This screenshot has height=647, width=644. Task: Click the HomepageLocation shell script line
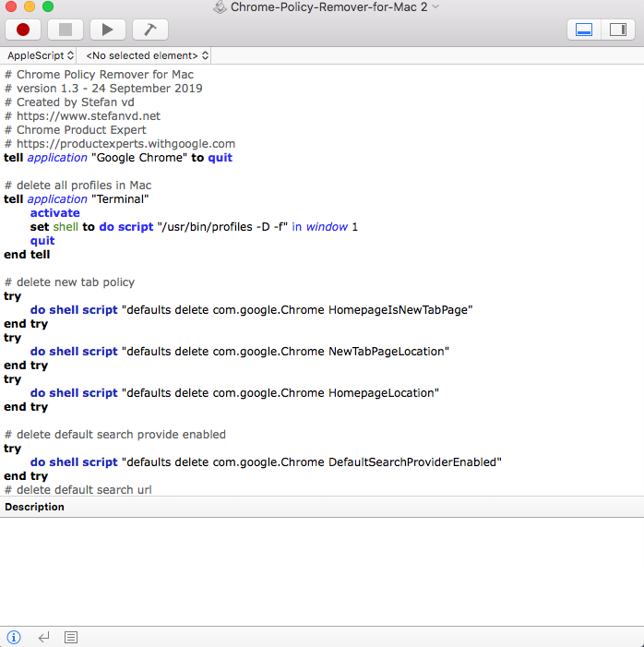pyautogui.click(x=234, y=393)
